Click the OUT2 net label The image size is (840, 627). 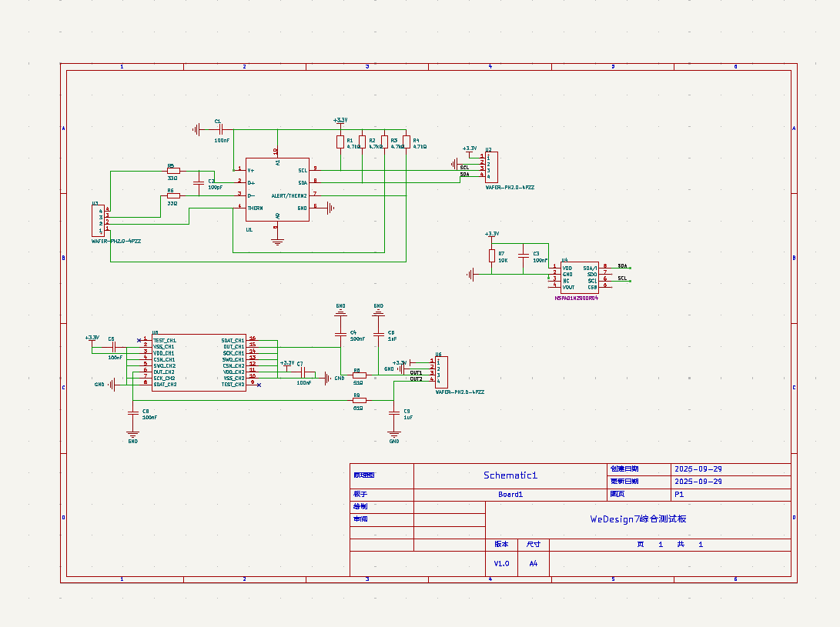(416, 379)
